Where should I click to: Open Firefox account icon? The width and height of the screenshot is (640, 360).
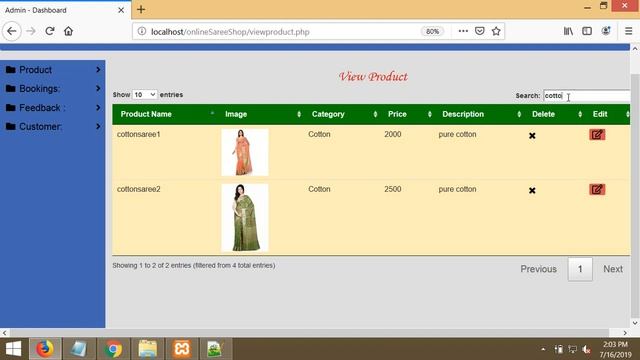click(x=606, y=31)
